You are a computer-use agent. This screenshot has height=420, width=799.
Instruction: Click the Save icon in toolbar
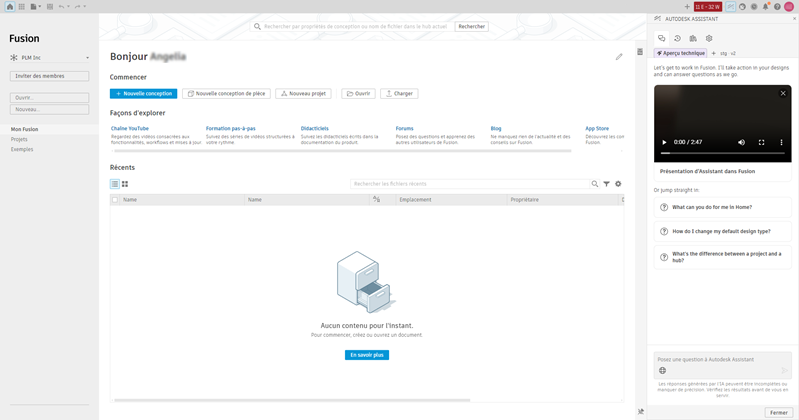pos(50,7)
